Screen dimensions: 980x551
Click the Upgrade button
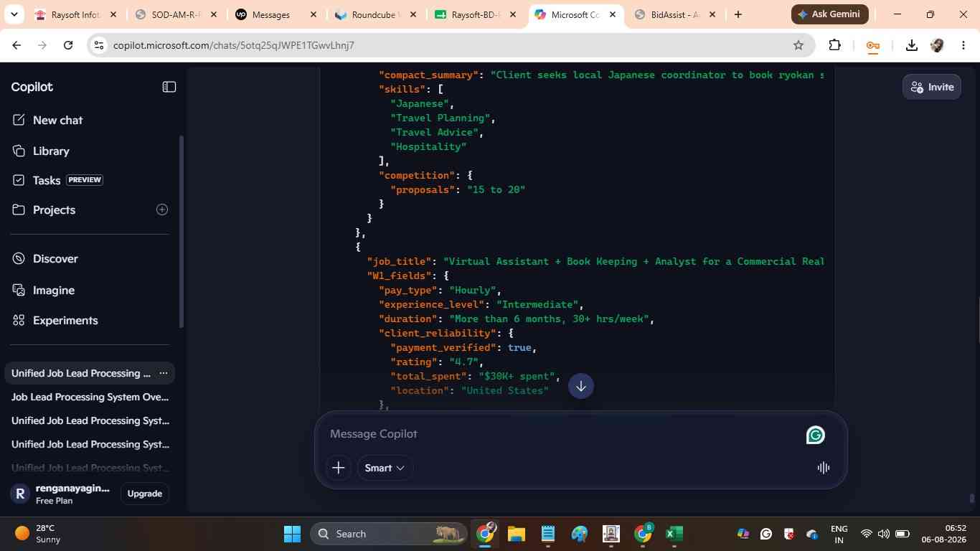[x=144, y=494]
